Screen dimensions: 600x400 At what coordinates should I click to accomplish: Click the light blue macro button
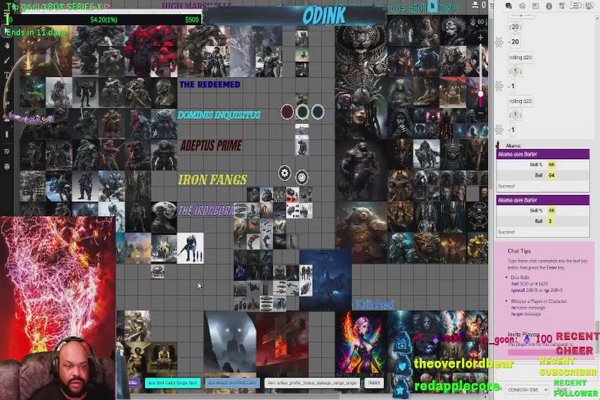[232, 383]
